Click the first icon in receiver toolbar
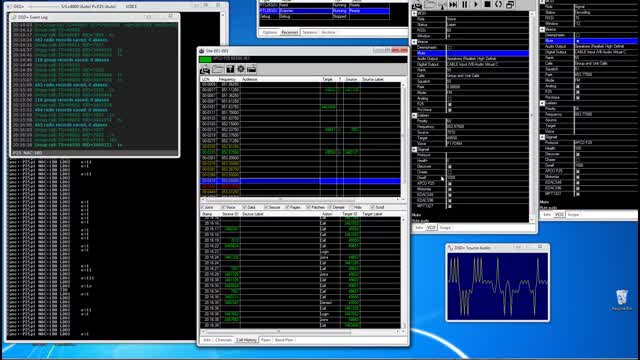640x360 pixels. [x=417, y=5]
